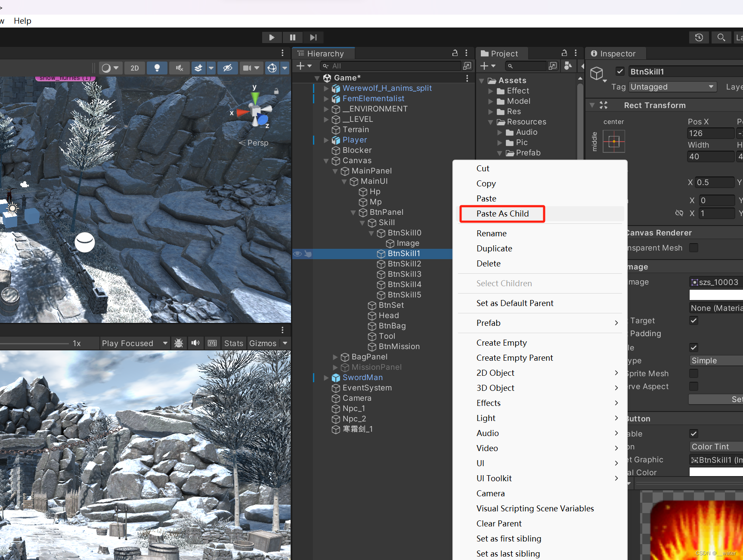Viewport: 743px width, 560px height.
Task: Click the white color swatch in Image component
Action: point(716,295)
